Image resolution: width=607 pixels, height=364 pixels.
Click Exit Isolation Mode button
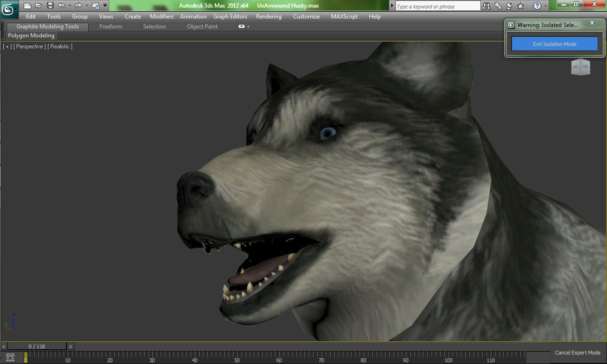click(554, 44)
